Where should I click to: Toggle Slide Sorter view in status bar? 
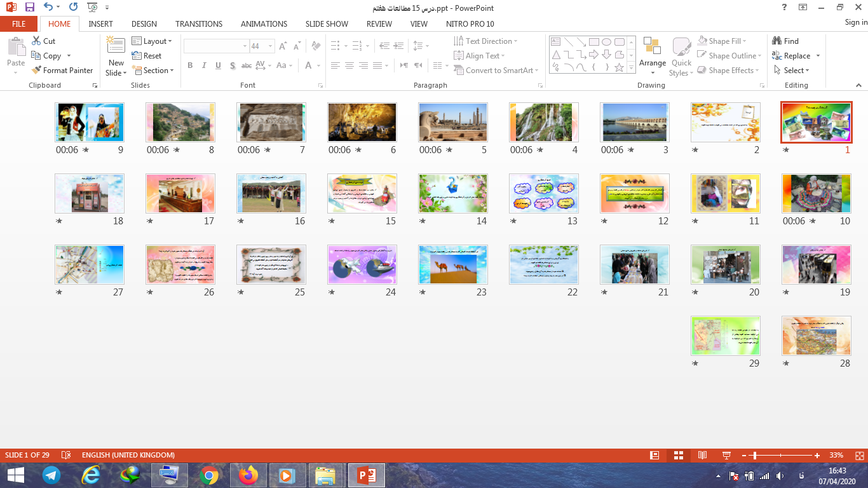pos(678,456)
